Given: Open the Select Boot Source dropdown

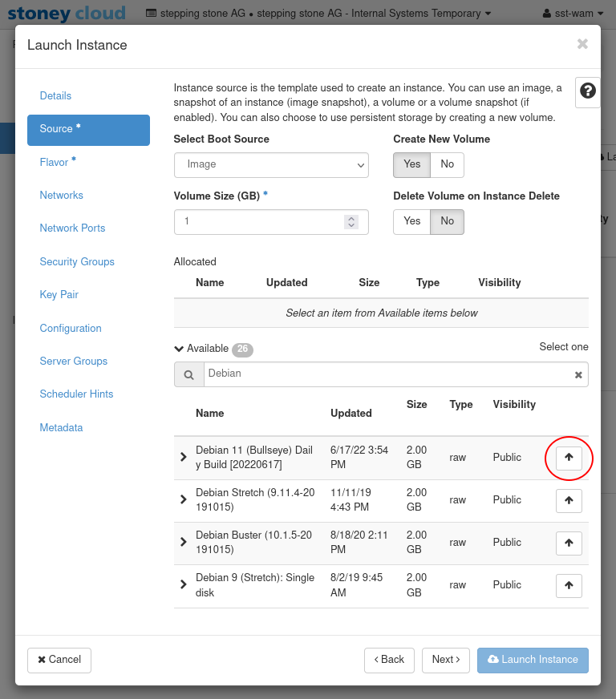Looking at the screenshot, I should [271, 164].
